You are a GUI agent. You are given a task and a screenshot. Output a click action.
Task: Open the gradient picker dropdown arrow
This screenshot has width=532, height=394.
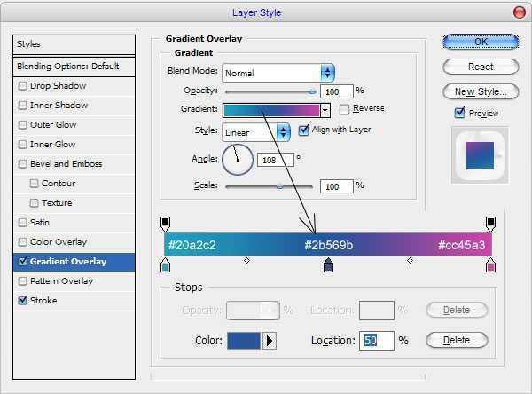coord(325,110)
